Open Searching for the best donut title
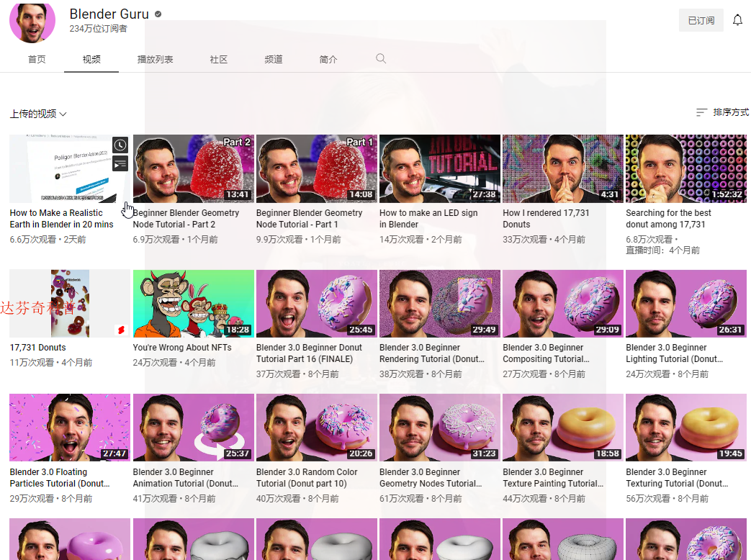Viewport: 751px width, 560px height. pos(668,219)
